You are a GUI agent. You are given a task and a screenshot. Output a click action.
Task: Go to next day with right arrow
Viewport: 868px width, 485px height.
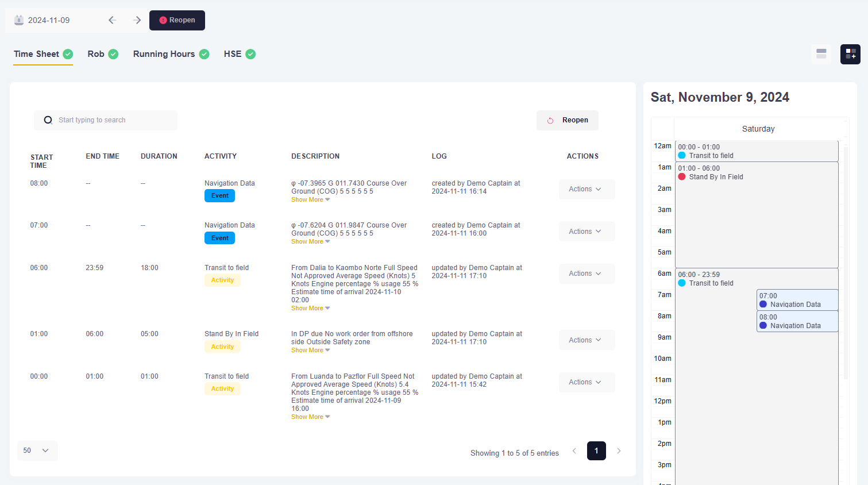click(x=137, y=20)
